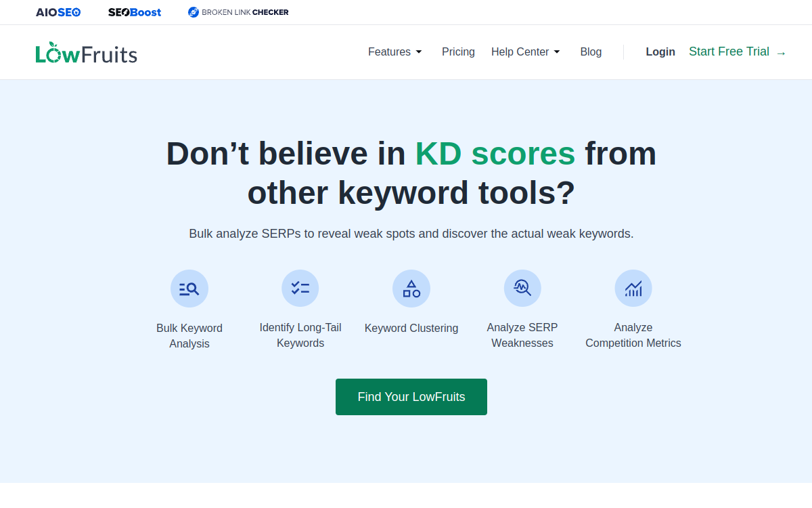Go to the LowFruits home logo
Image resolution: width=812 pixels, height=508 pixels.
point(87,53)
